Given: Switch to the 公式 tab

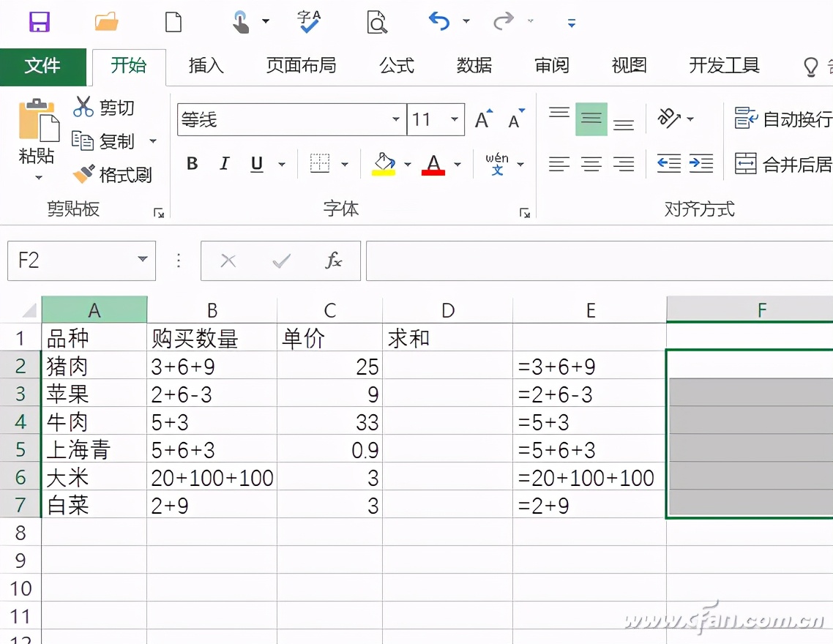Looking at the screenshot, I should [x=396, y=66].
